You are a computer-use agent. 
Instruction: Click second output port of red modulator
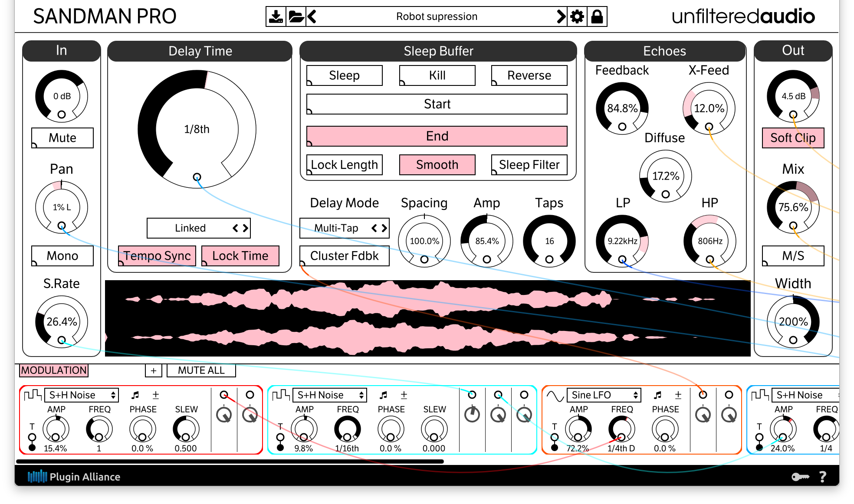pos(250,395)
